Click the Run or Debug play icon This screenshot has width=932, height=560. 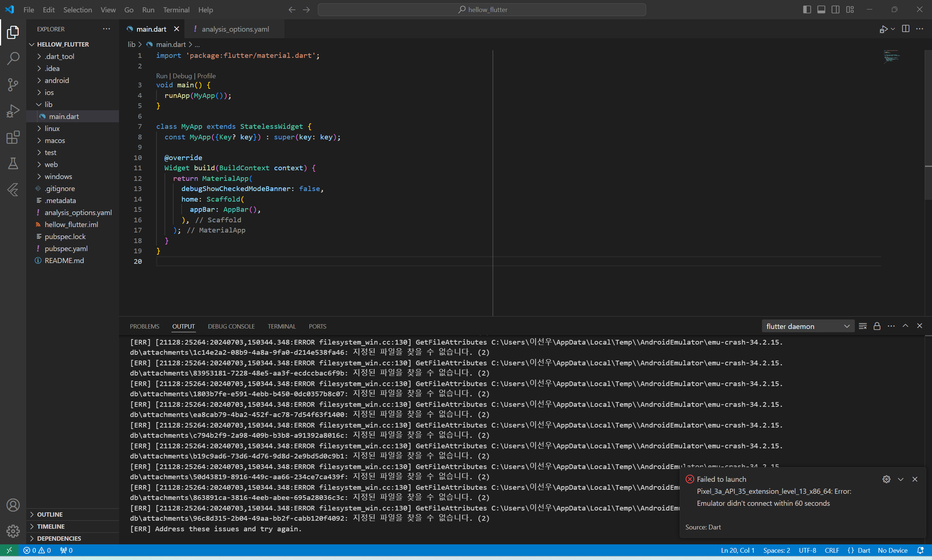tap(883, 29)
